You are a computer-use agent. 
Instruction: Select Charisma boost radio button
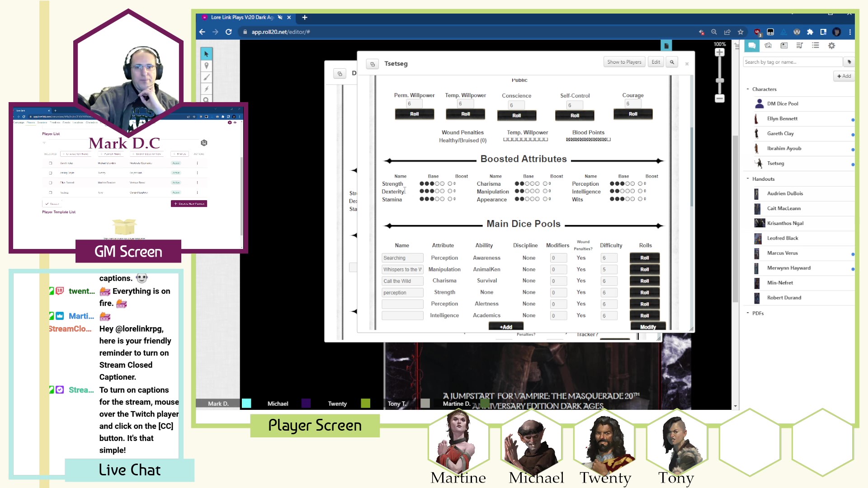(x=545, y=184)
